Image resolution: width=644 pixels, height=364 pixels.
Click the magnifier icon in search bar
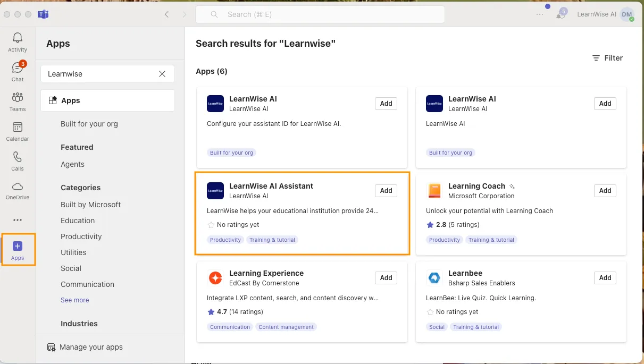coord(214,14)
